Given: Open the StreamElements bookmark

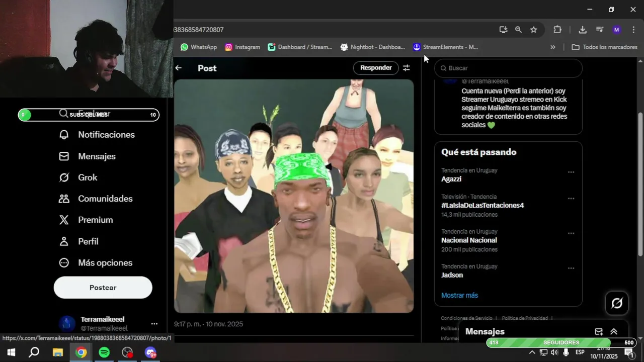Looking at the screenshot, I should click(445, 47).
